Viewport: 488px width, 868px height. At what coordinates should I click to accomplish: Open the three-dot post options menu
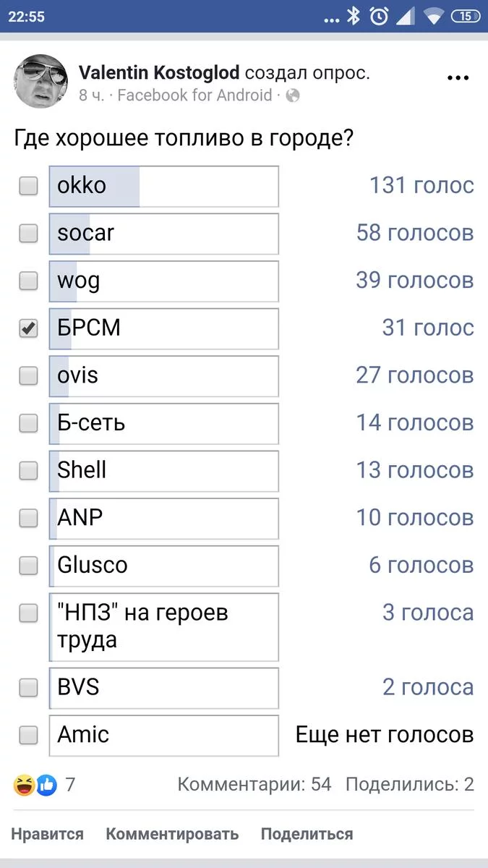click(458, 79)
